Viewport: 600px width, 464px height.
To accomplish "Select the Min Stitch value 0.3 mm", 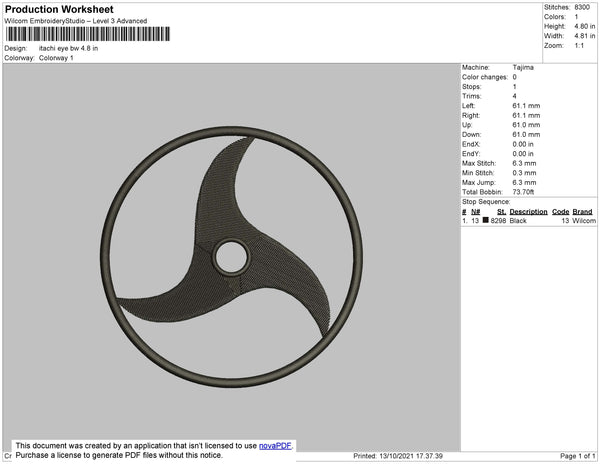I will click(x=524, y=173).
